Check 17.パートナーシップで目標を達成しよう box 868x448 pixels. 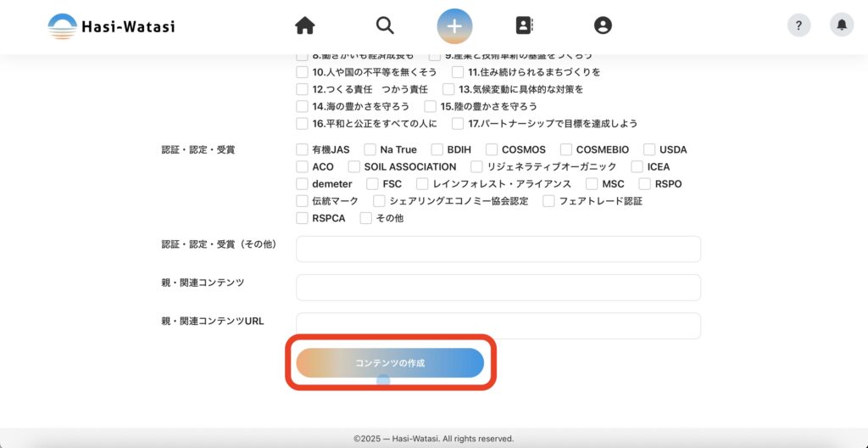coord(459,123)
